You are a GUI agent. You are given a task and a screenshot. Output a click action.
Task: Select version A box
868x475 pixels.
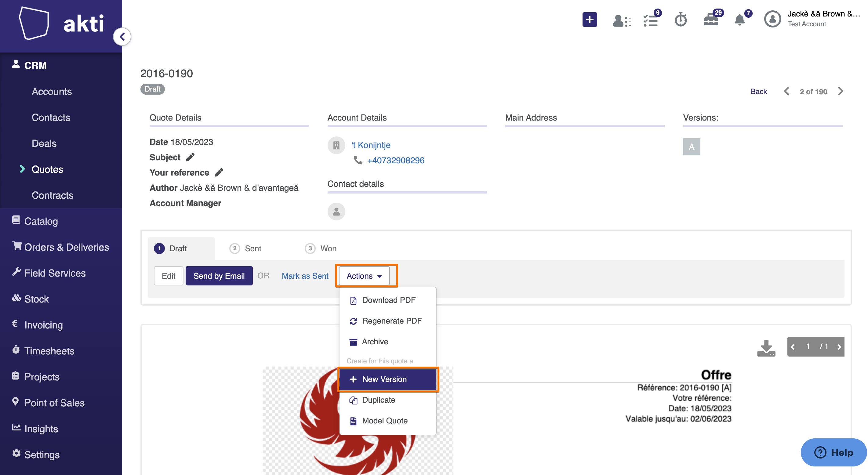[692, 147]
